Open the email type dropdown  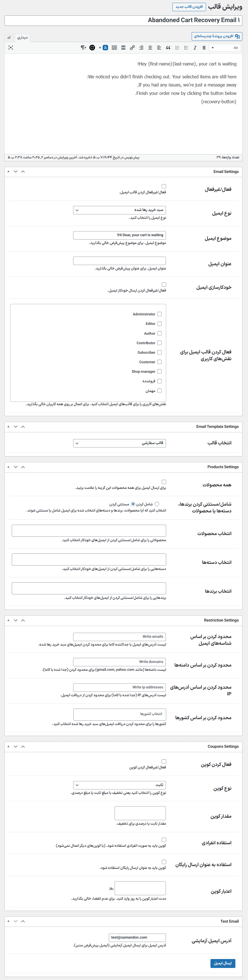(x=119, y=210)
